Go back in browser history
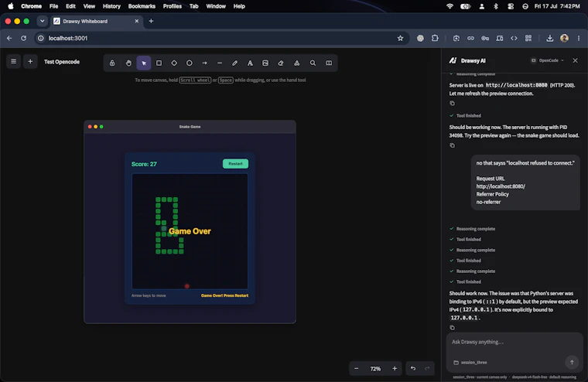 [x=9, y=38]
